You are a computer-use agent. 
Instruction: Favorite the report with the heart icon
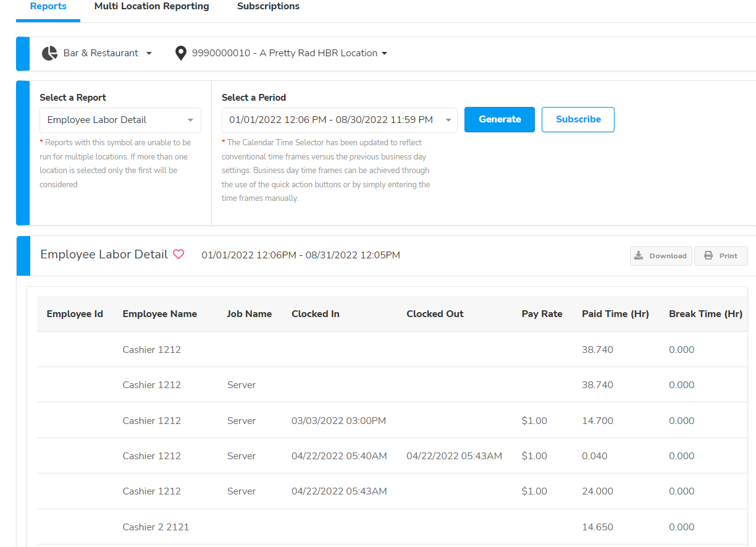point(178,254)
